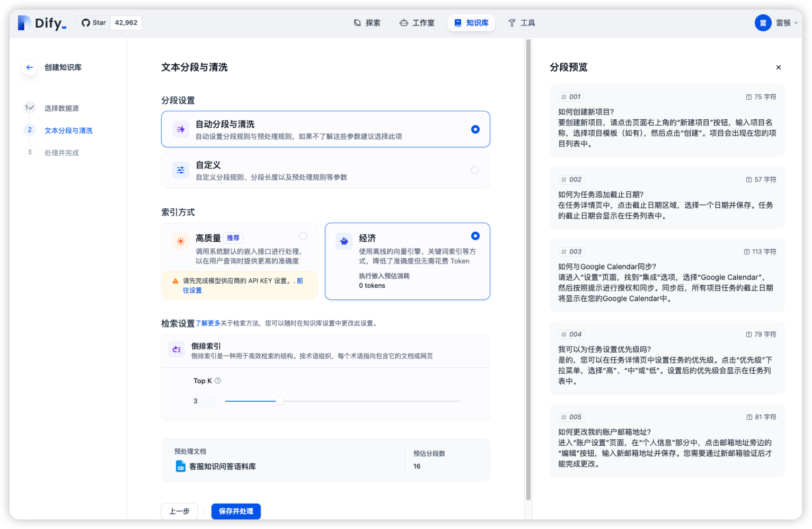Click the 推荐 badge next to 高质量
The image size is (812, 529).
click(x=233, y=238)
